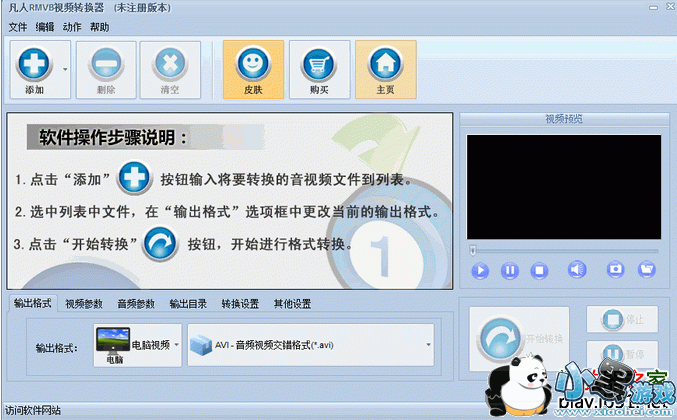This screenshot has height=420, width=677.
Task: Click the 删除 (Delete) minus icon
Action: (106, 65)
